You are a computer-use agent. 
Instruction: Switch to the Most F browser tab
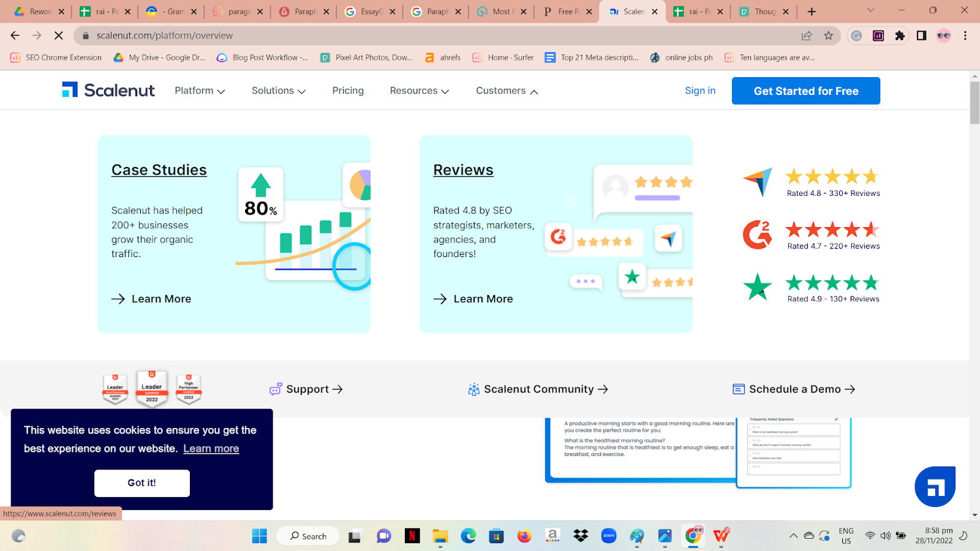click(501, 12)
